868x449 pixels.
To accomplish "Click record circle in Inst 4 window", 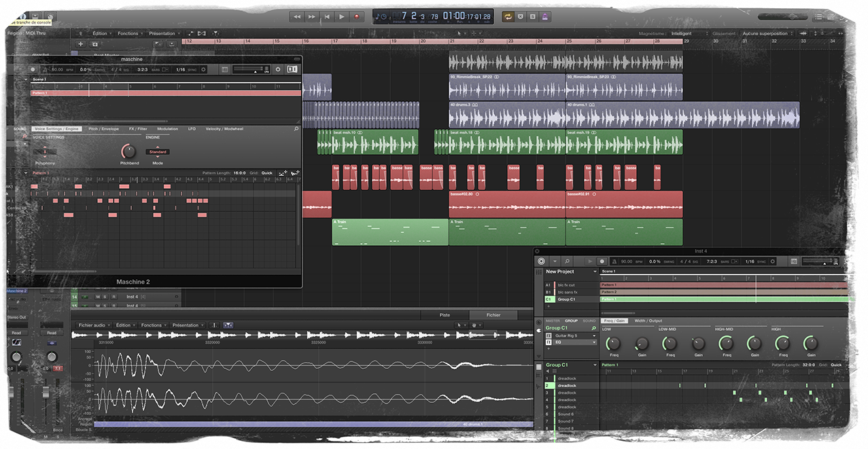I will 602,261.
